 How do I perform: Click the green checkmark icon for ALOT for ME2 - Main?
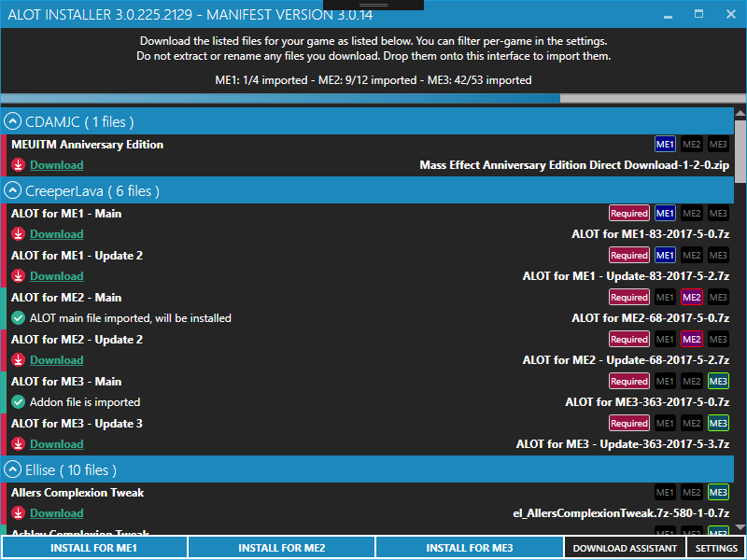click(18, 318)
